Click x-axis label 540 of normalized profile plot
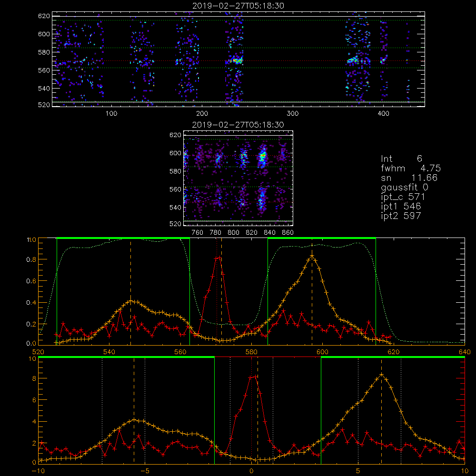Screen dimensions: 476x476 tap(109, 352)
